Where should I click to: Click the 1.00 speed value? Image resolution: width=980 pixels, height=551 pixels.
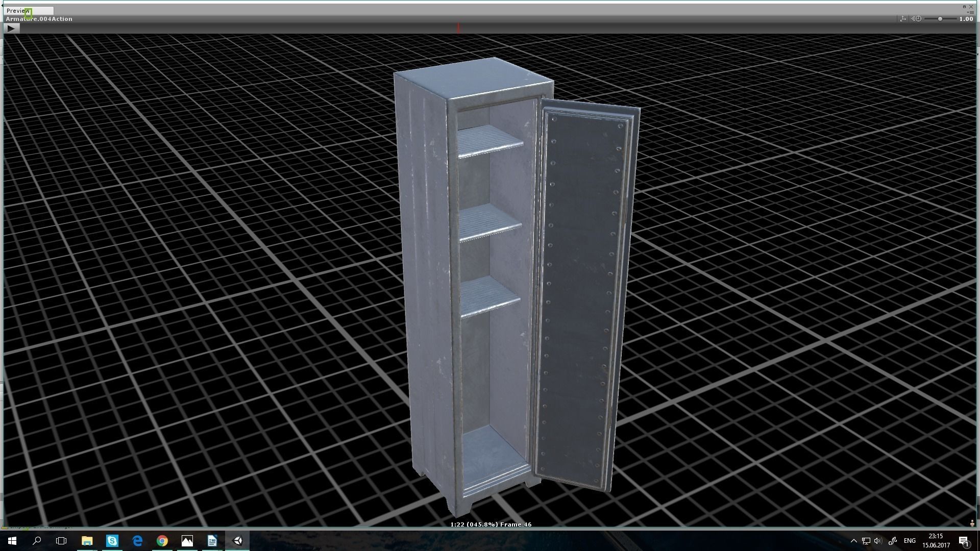click(966, 19)
